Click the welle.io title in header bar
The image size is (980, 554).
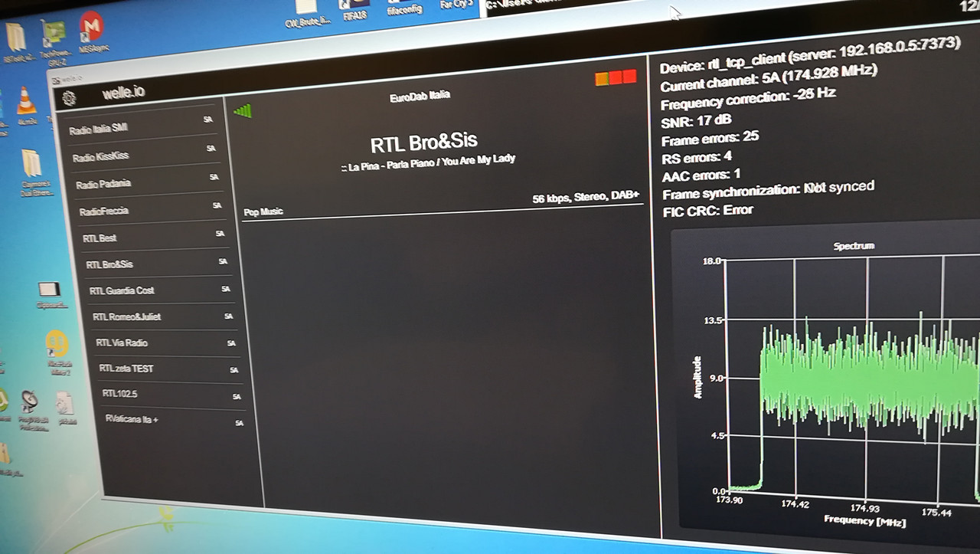pyautogui.click(x=123, y=93)
